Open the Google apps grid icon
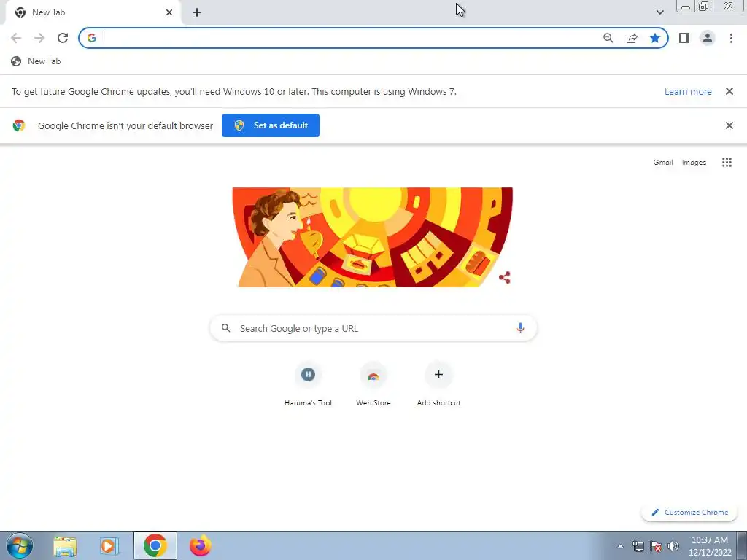This screenshot has height=560, width=747. point(727,163)
